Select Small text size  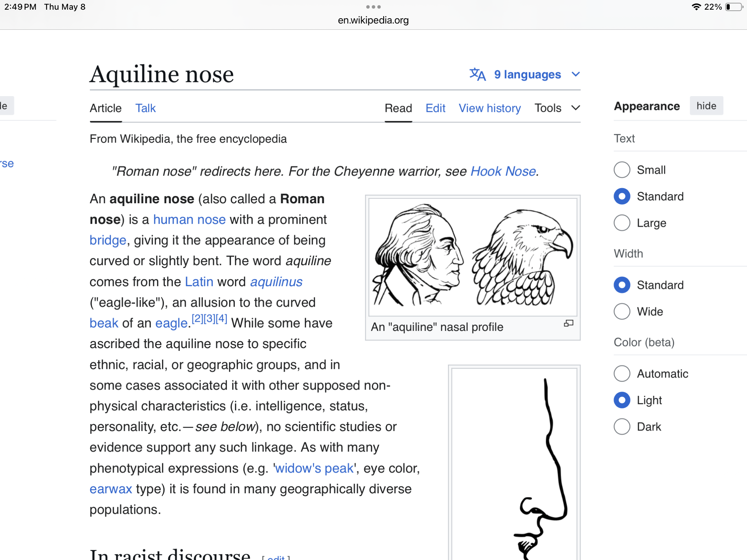622,170
